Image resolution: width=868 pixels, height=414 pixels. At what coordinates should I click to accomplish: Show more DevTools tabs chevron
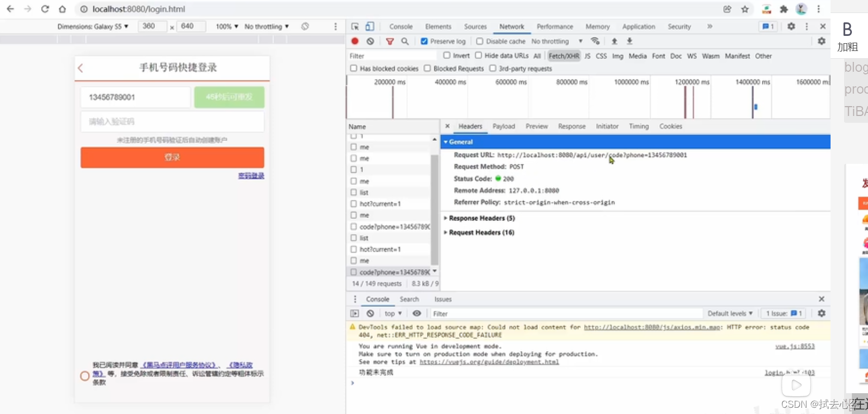pos(709,26)
